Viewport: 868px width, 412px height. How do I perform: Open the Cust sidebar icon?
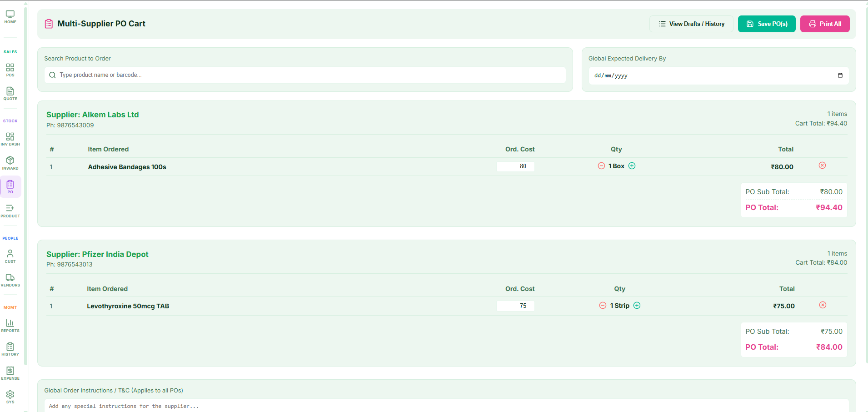(10, 256)
